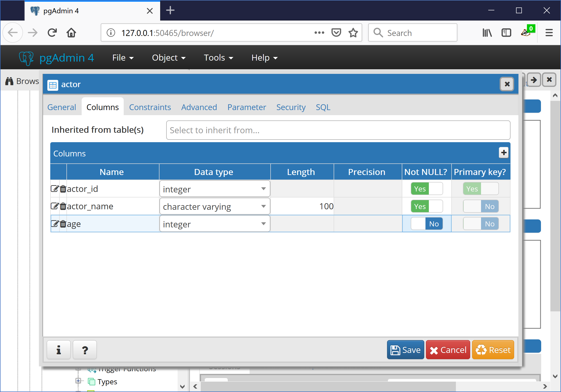Switch to the Constraints tab
561x392 pixels.
(x=150, y=107)
